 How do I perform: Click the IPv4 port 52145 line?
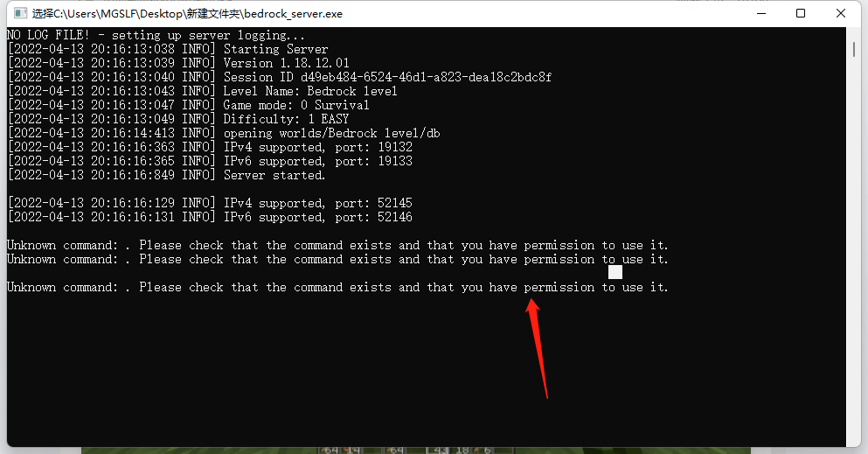pos(210,203)
